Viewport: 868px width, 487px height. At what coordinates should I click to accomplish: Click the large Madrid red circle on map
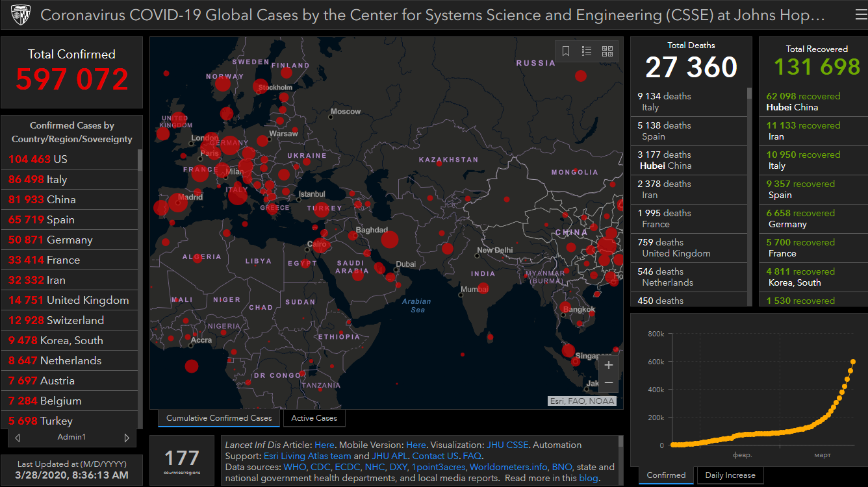tap(178, 202)
